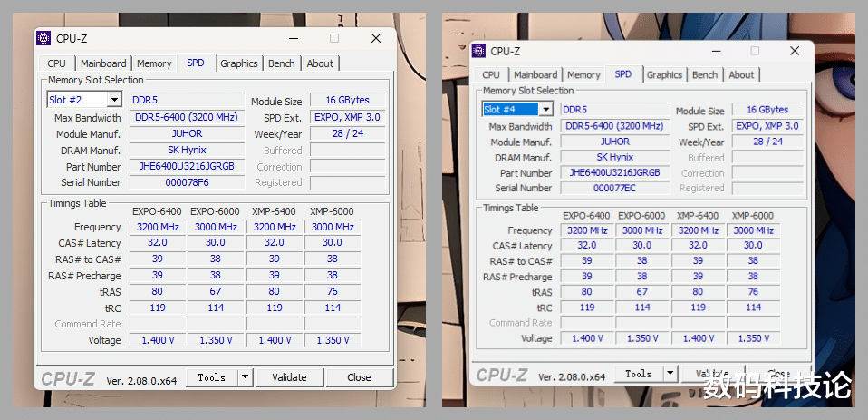Switch to Memory tab in right window

[x=583, y=74]
